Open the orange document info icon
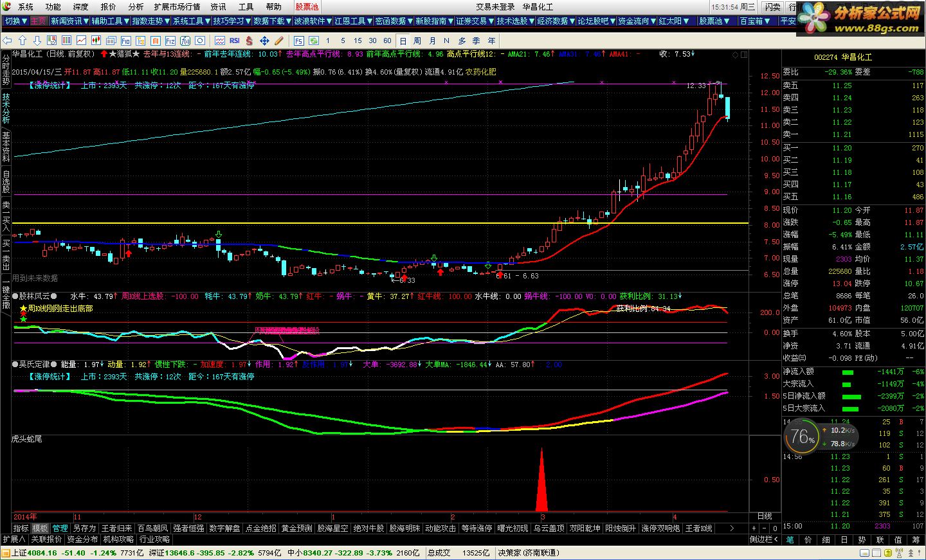The image size is (926, 560). (155, 41)
